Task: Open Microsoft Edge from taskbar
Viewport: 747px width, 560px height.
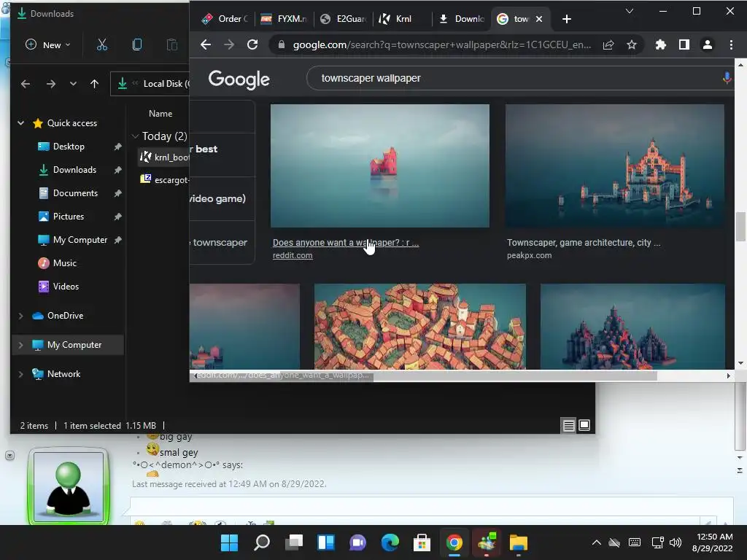Action: click(x=390, y=542)
